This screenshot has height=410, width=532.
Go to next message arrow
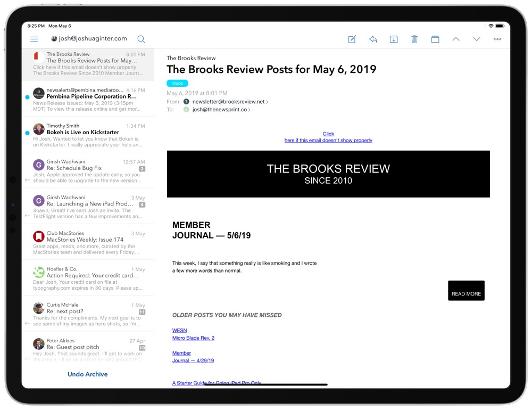[x=477, y=39]
